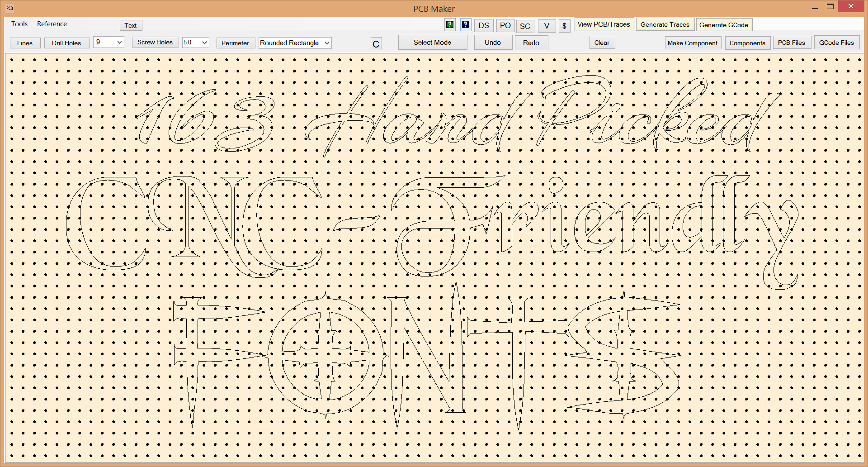Click the Undo button
The width and height of the screenshot is (868, 467).
point(493,43)
